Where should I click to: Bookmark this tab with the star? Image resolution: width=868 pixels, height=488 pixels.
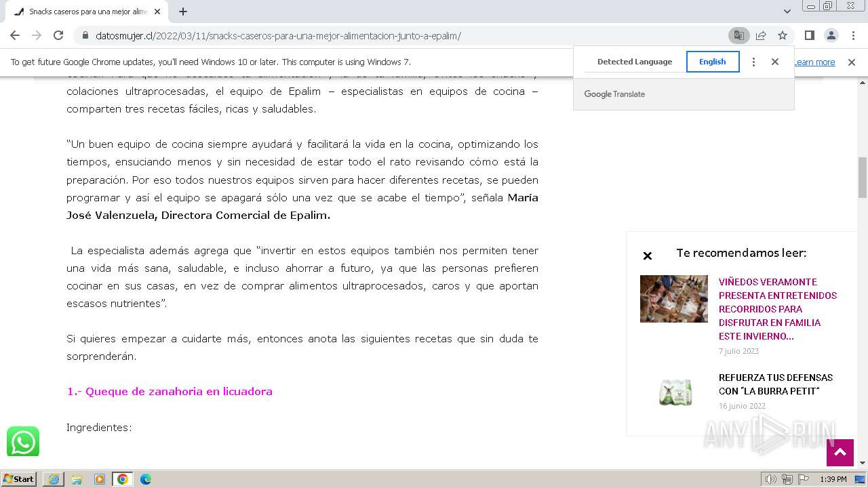(783, 35)
